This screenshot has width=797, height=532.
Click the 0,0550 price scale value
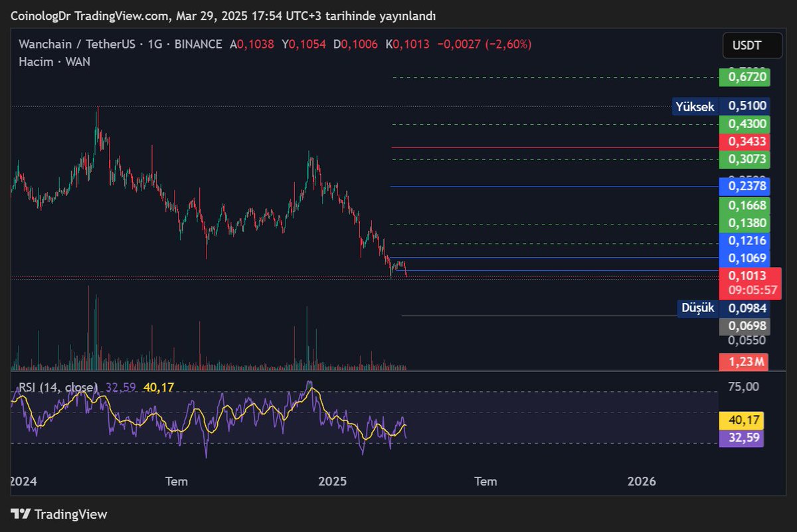[x=748, y=340]
